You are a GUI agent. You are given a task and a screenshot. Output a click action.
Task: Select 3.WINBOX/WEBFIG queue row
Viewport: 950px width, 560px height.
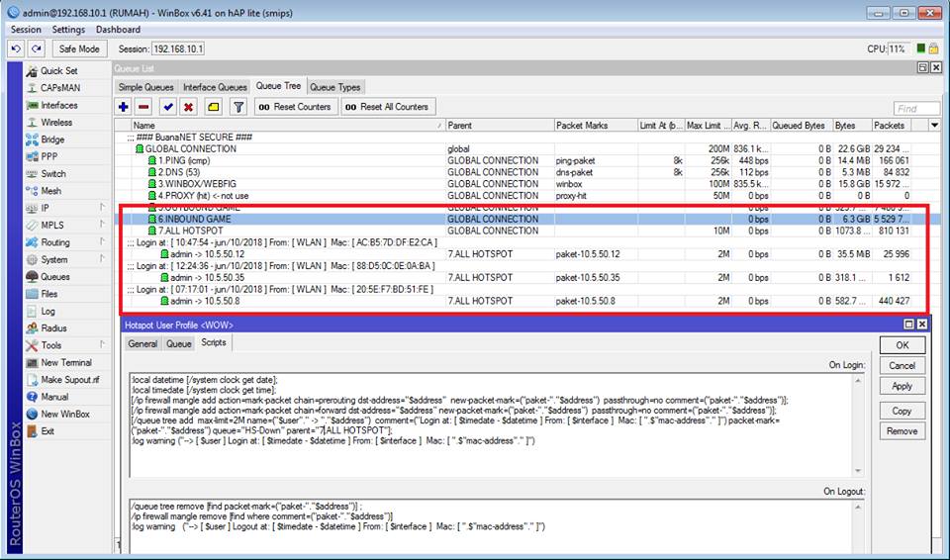tap(522, 184)
